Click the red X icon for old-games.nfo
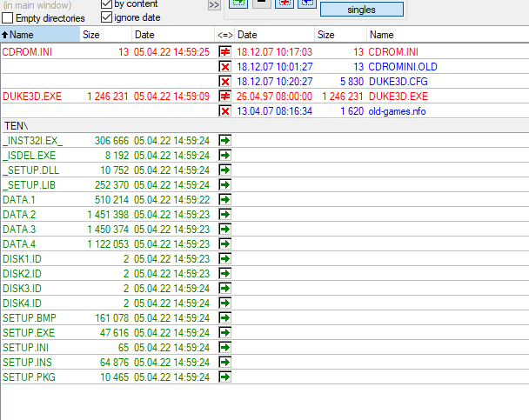Viewport: 529px width, 420px height. click(x=224, y=111)
